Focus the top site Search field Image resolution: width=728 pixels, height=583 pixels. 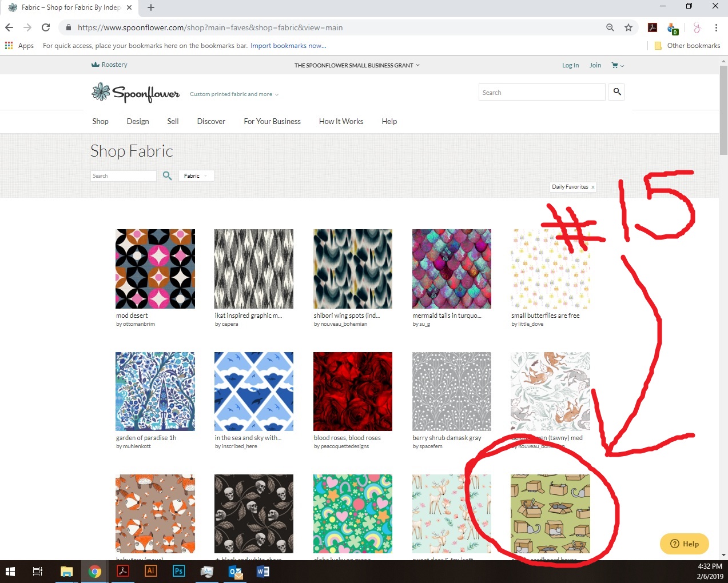click(x=542, y=92)
